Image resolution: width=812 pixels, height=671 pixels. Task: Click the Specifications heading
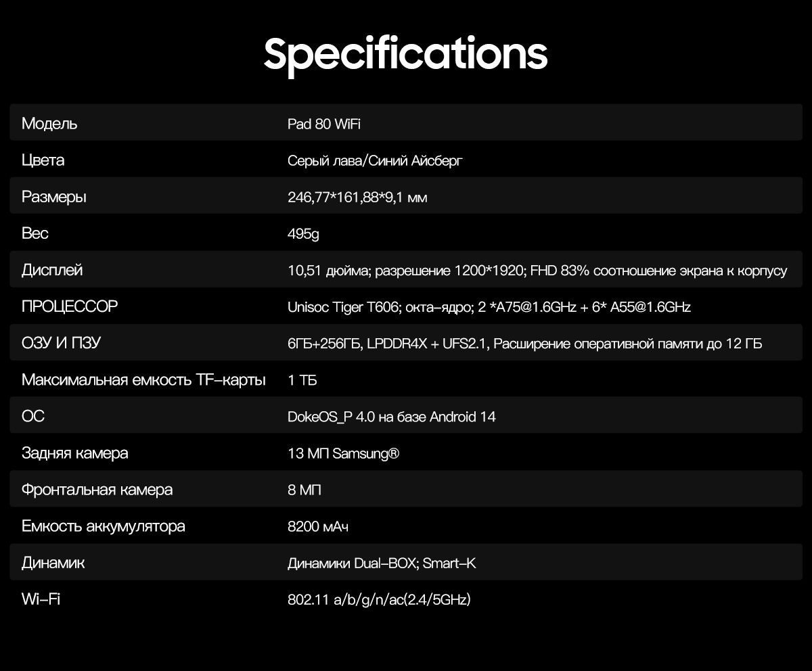pos(405,53)
